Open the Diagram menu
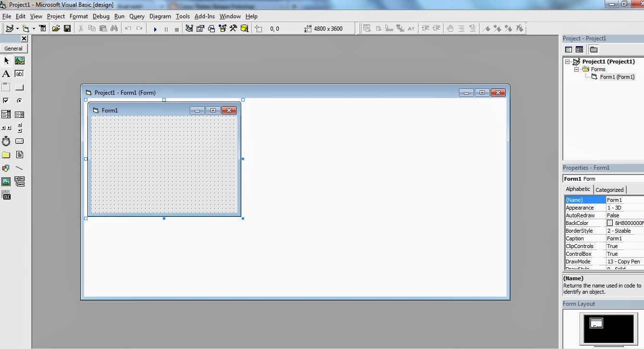 [160, 16]
